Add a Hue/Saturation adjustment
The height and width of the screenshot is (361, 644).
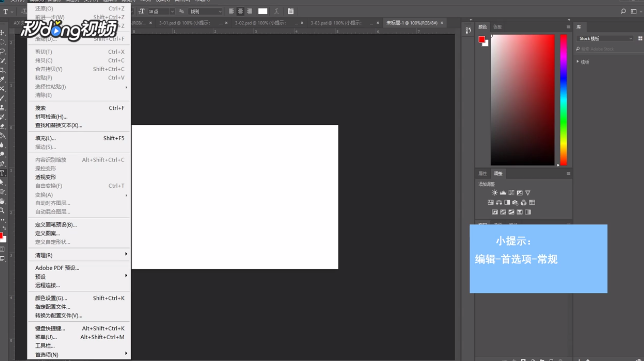pyautogui.click(x=490, y=202)
